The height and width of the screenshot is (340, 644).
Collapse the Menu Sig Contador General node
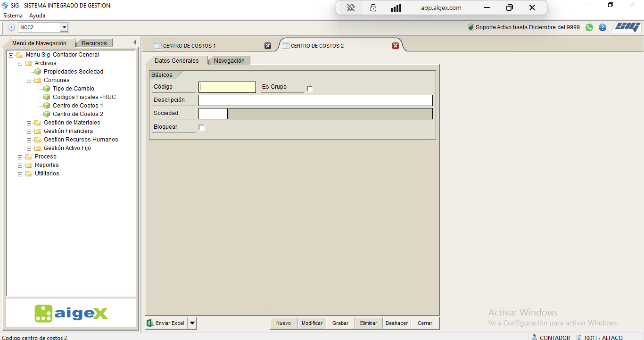click(x=11, y=55)
